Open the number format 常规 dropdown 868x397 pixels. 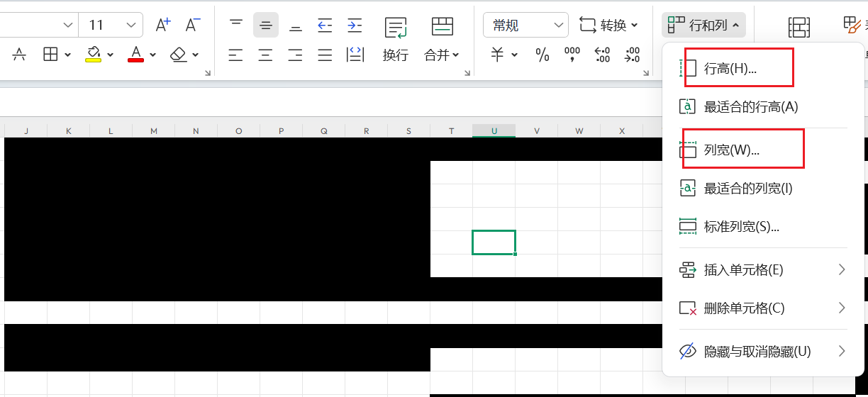point(525,26)
